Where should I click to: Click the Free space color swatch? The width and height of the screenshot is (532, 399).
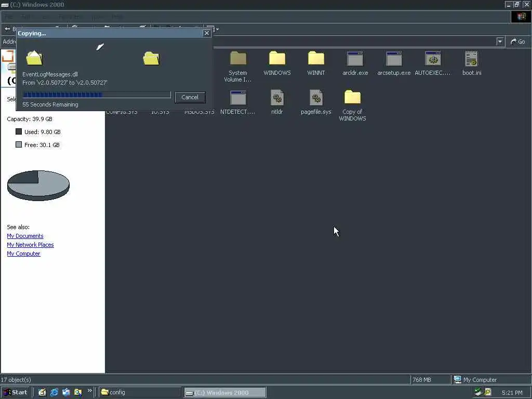19,144
